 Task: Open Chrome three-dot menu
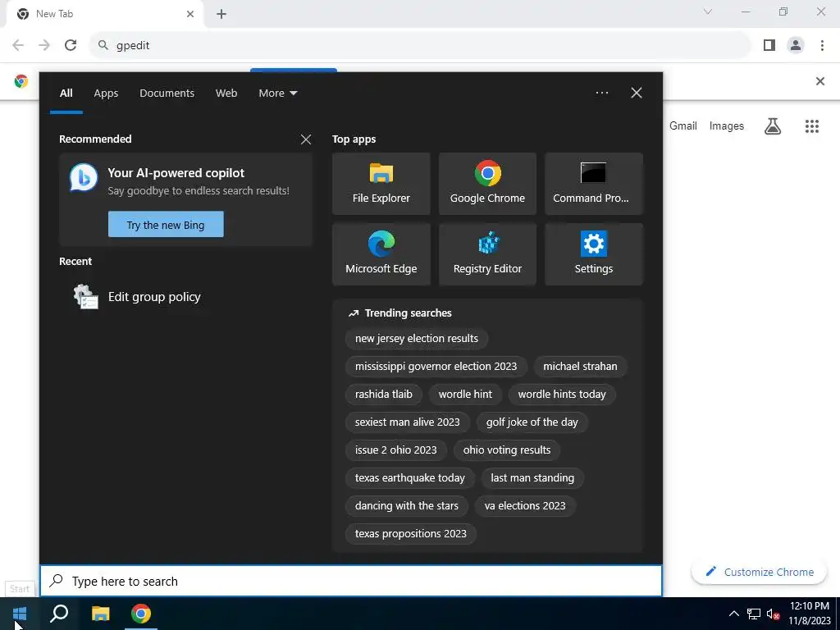(822, 45)
